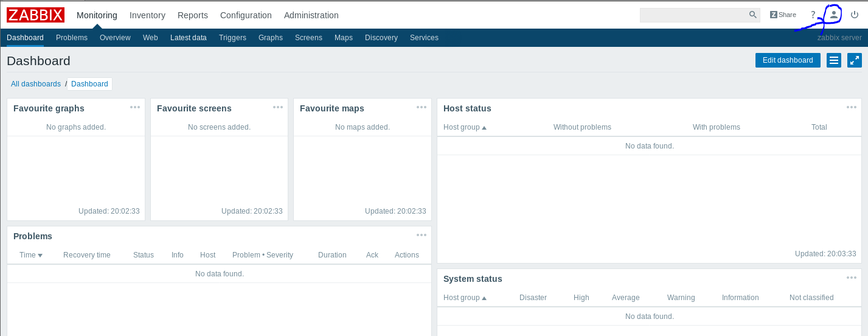Click the Edit dashboard button
The height and width of the screenshot is (336, 868).
pyautogui.click(x=788, y=60)
